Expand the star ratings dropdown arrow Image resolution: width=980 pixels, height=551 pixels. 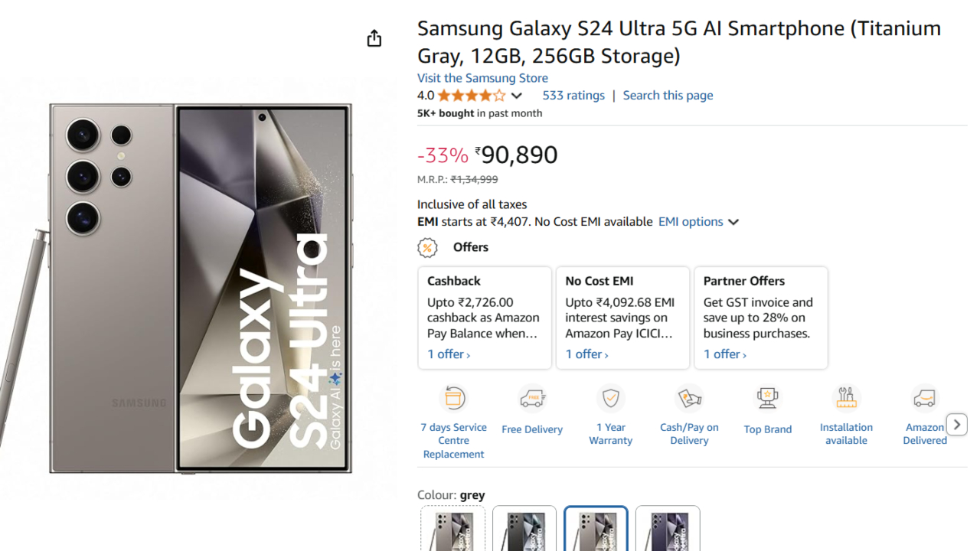517,96
